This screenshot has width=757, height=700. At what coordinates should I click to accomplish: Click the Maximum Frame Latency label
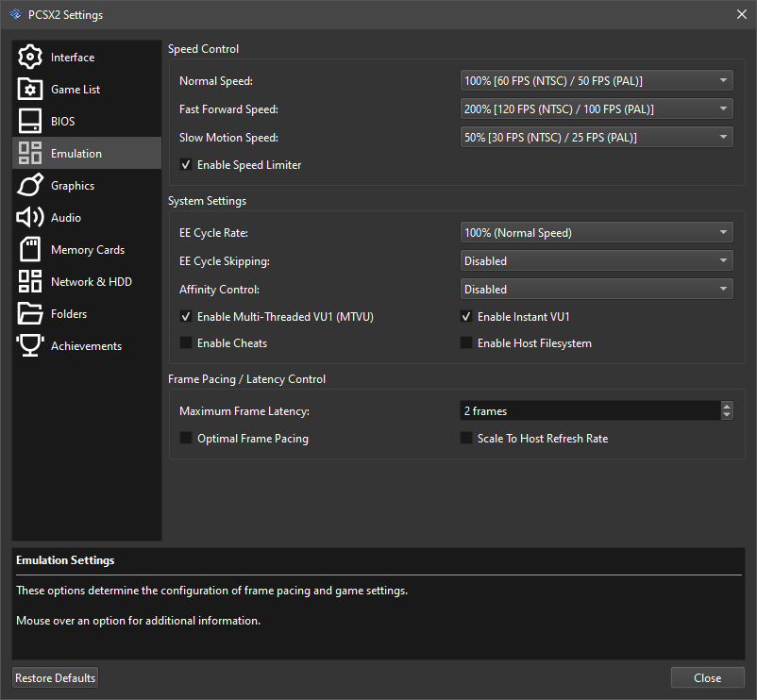244,411
